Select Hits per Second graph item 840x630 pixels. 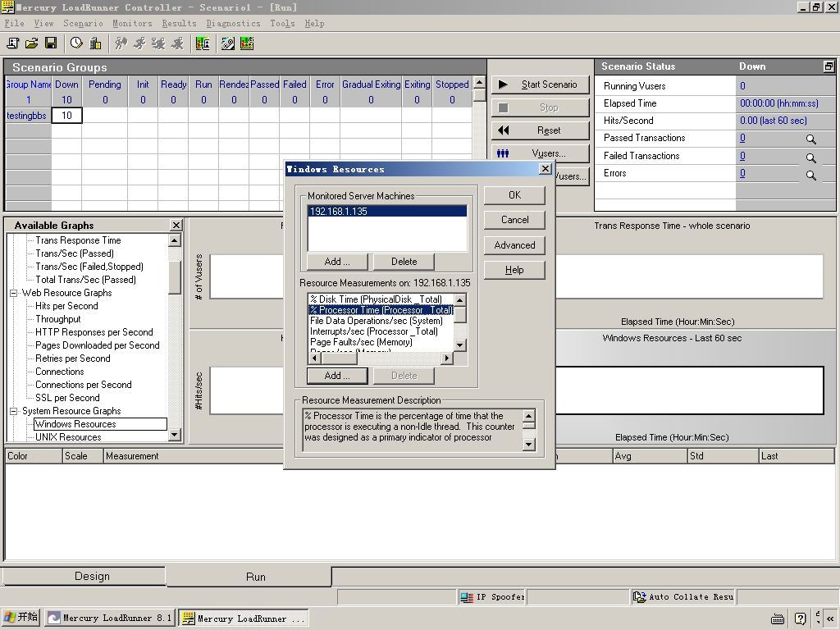click(66, 306)
